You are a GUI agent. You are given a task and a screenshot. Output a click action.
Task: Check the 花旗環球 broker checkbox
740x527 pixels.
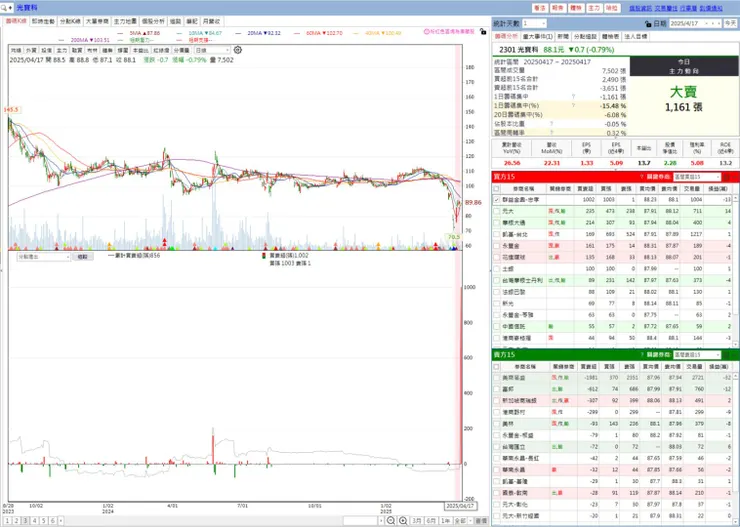coord(496,257)
